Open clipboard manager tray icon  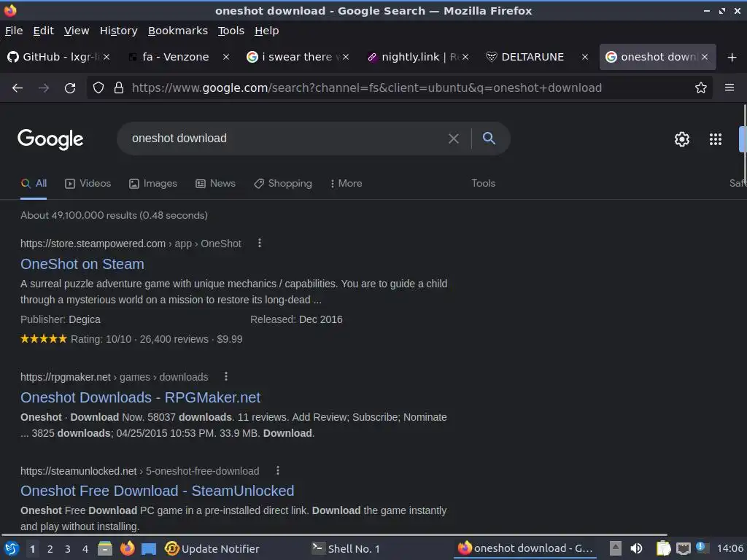(663, 548)
